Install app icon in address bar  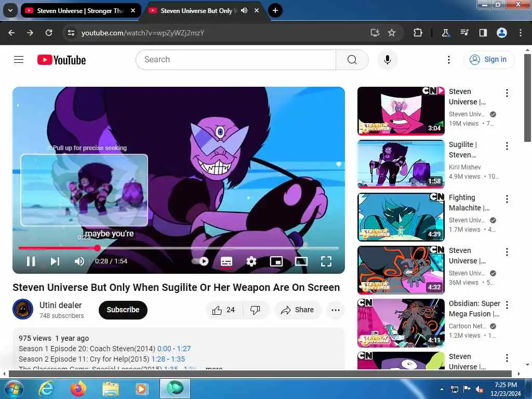375,33
